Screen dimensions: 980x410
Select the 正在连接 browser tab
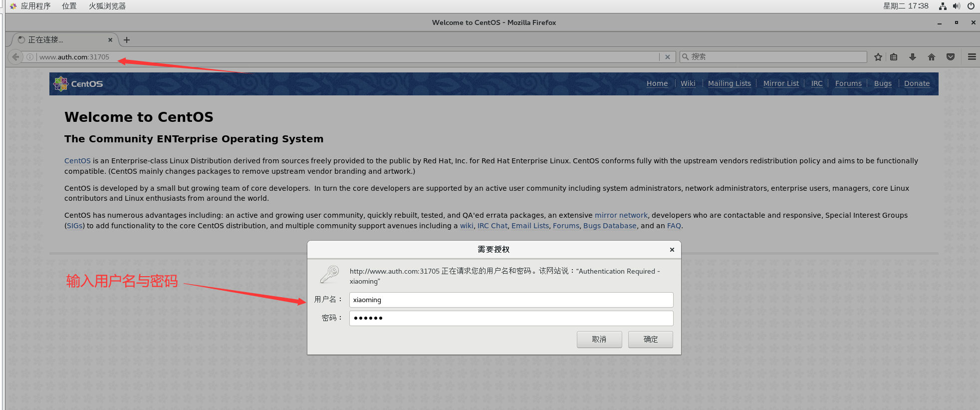click(64, 40)
